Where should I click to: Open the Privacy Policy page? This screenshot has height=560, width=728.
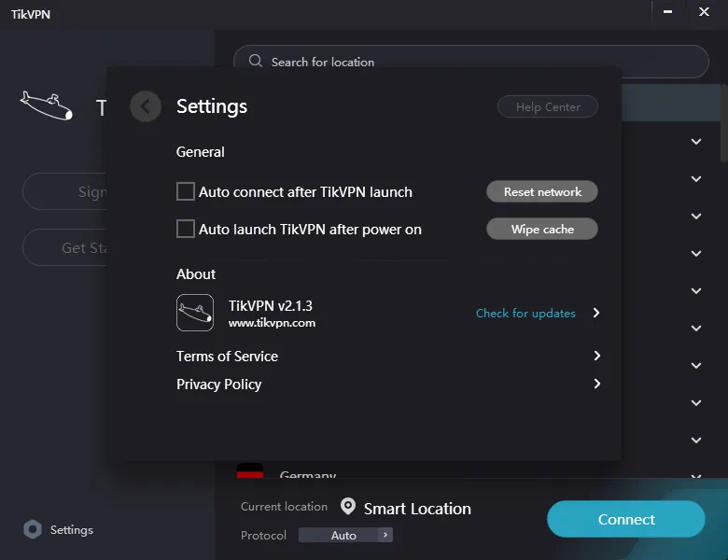[218, 385]
